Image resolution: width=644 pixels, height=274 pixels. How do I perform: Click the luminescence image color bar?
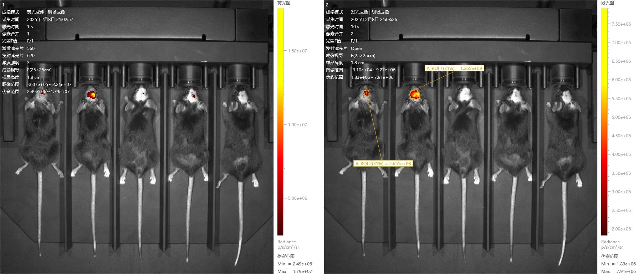coord(604,121)
